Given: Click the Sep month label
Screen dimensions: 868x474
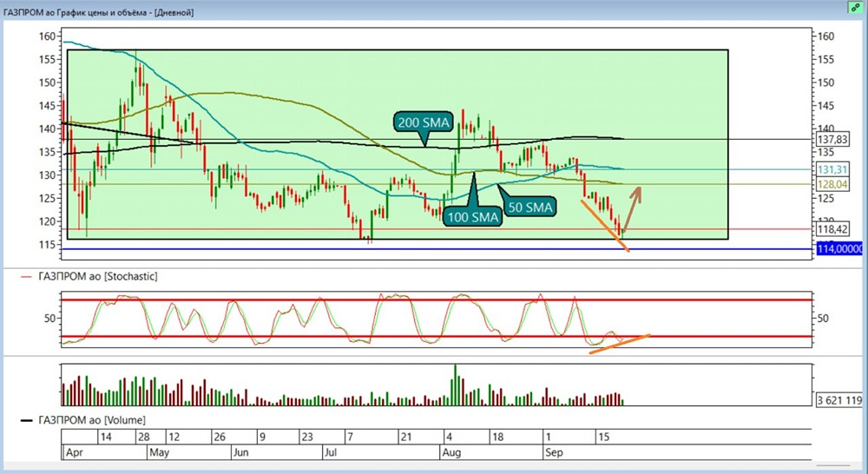Looking at the screenshot, I should click(x=554, y=452).
